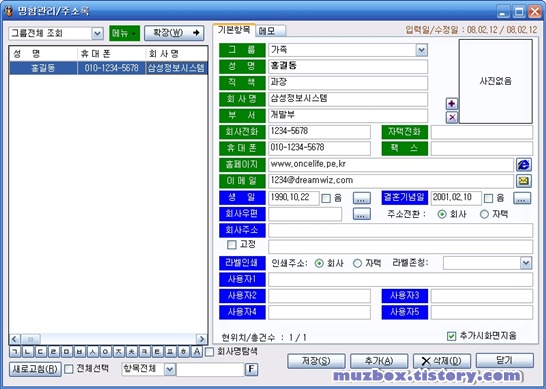This screenshot has height=389, width=546.
Task: Click the ㄱ consonant index button
Action: [15, 352]
